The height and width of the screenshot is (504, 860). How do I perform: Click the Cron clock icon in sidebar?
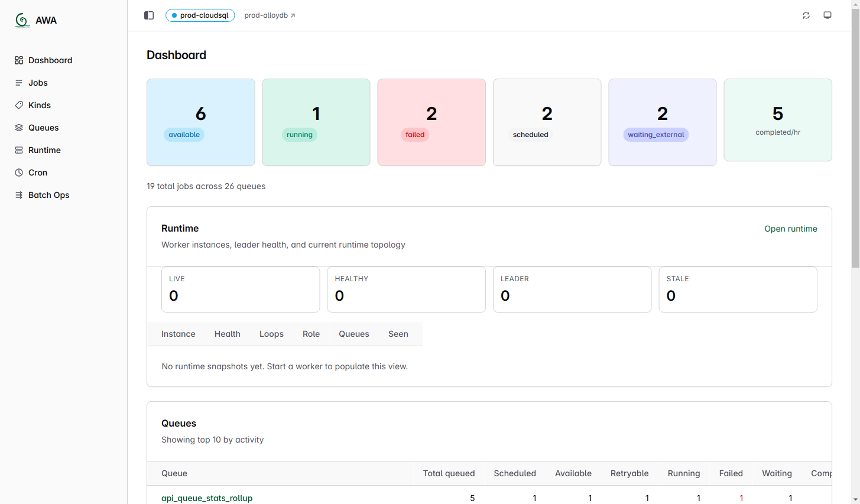(19, 173)
